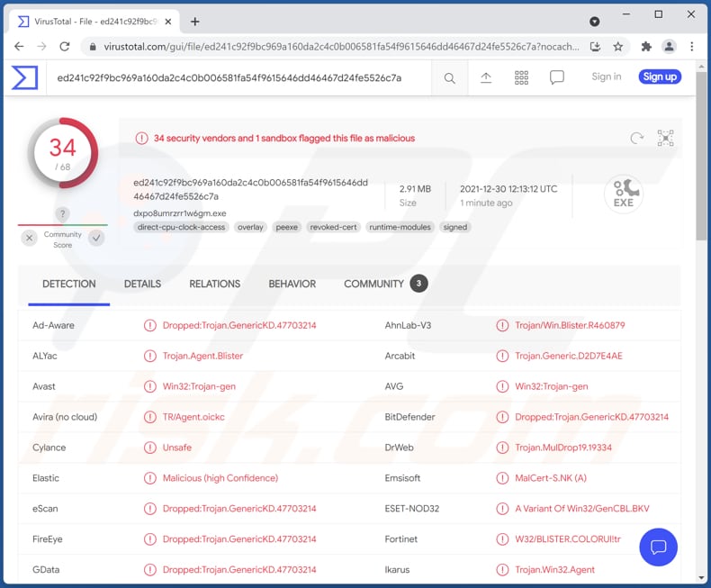This screenshot has width=711, height=588.
Task: Click the malicious warning alert icon in banner
Action: click(141, 138)
